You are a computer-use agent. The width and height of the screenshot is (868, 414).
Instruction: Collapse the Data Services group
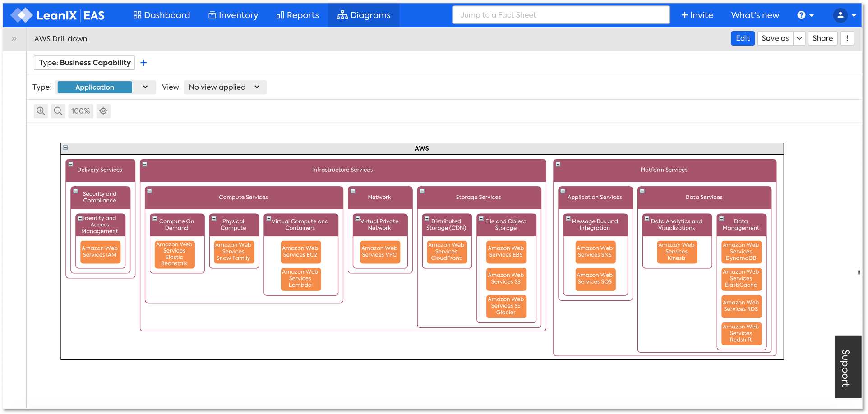click(642, 191)
